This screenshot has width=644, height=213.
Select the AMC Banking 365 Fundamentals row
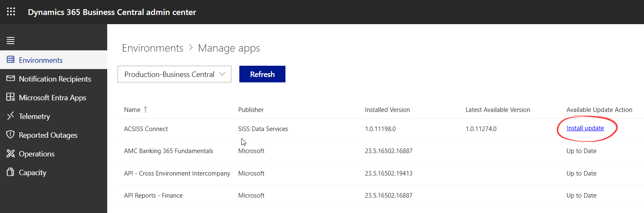(168, 151)
